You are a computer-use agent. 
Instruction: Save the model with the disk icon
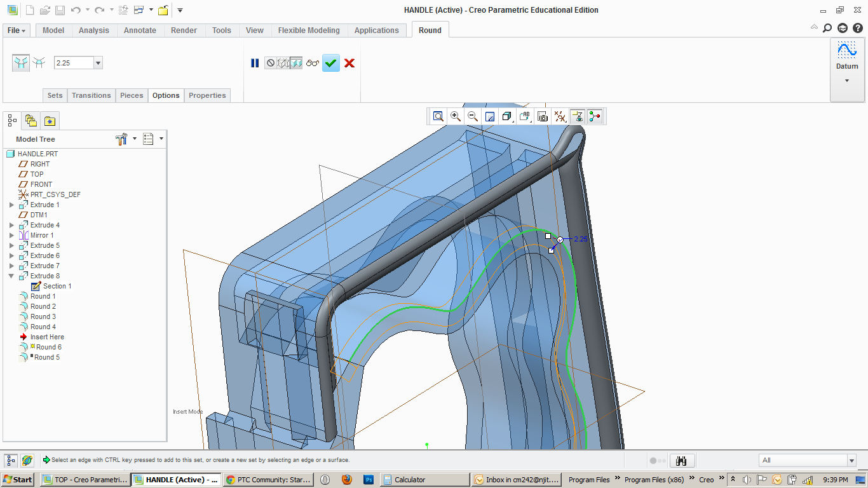[60, 10]
